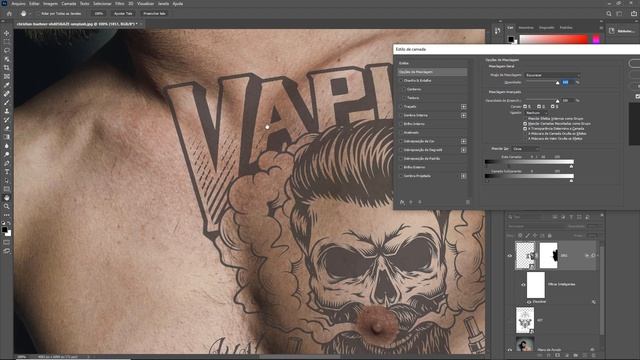Select the Frame tool
This screenshot has width=640, height=360.
[7, 76]
